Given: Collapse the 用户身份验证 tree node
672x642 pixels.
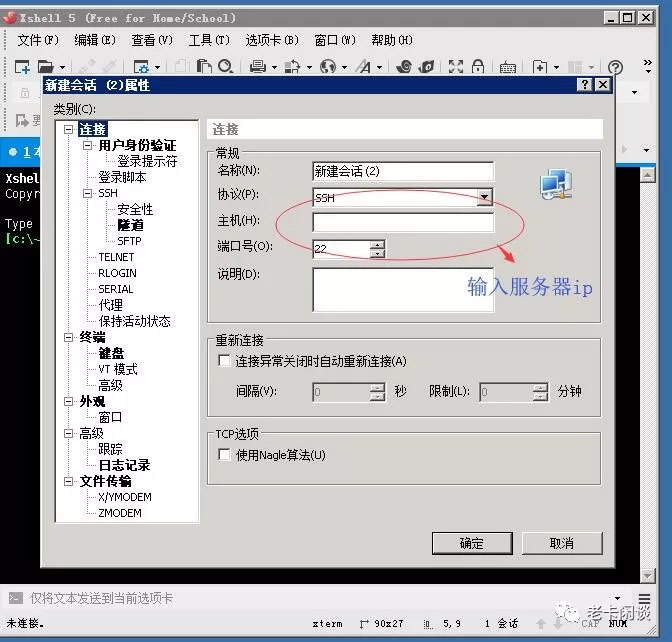Looking at the screenshot, I should pyautogui.click(x=87, y=145).
